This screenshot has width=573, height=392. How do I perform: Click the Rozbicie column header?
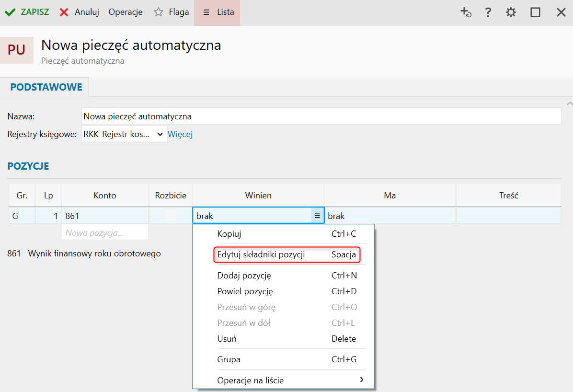click(171, 195)
